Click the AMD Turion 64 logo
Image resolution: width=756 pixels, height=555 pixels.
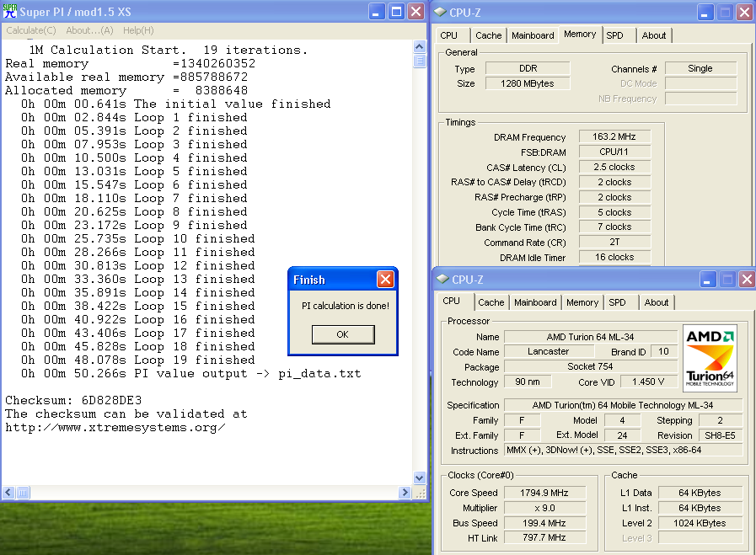point(710,358)
